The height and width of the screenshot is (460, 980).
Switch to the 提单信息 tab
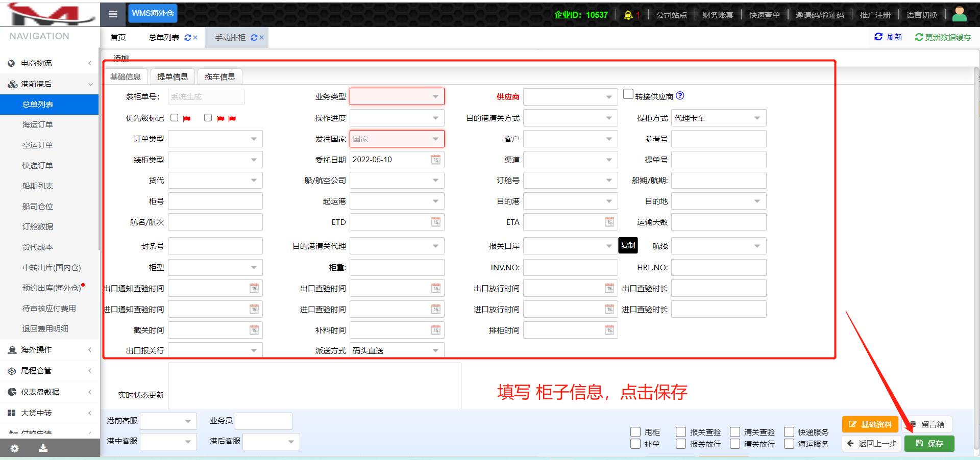(173, 76)
